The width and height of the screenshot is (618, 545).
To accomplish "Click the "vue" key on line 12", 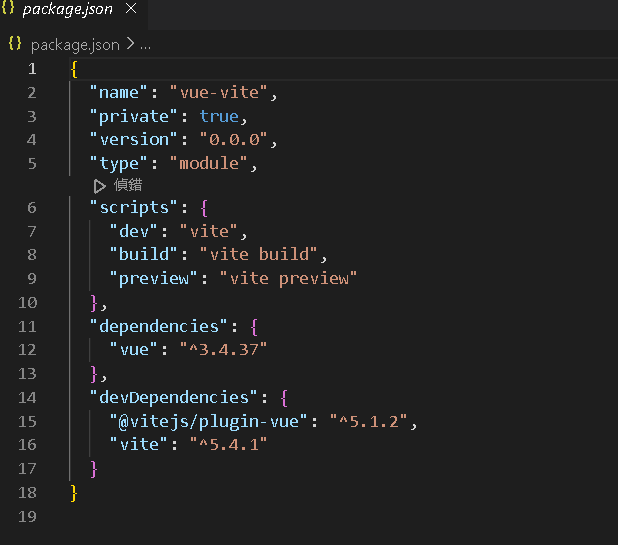I will pyautogui.click(x=134, y=350).
